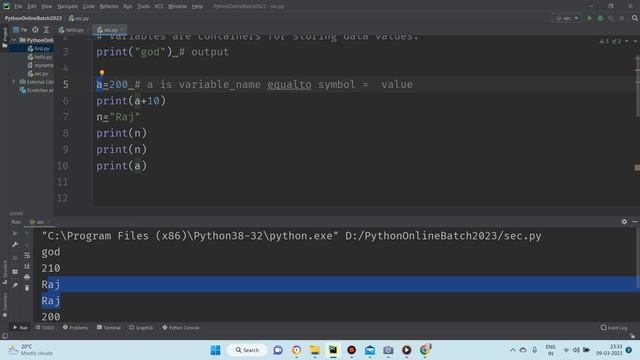Select the sec tab in Run panel
Viewport: 640px width, 360px height.
point(39,222)
